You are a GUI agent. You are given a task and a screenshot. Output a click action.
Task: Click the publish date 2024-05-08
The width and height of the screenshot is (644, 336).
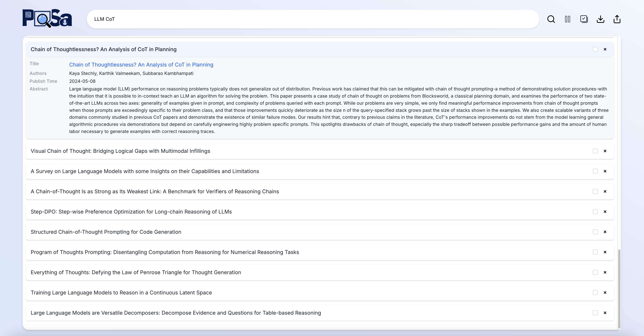coord(82,81)
